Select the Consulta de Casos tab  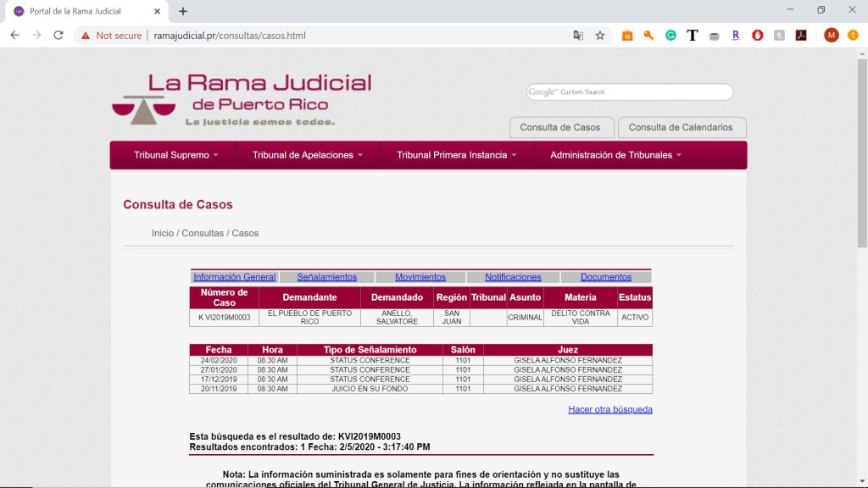point(559,127)
